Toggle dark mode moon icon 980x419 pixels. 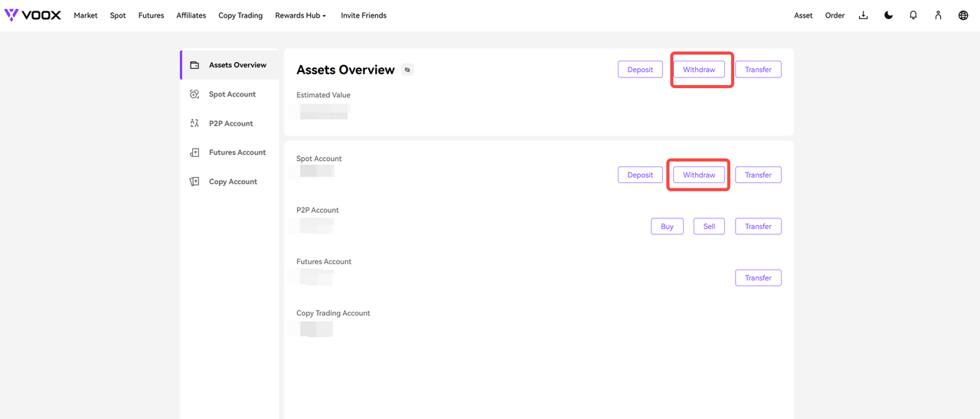point(888,15)
